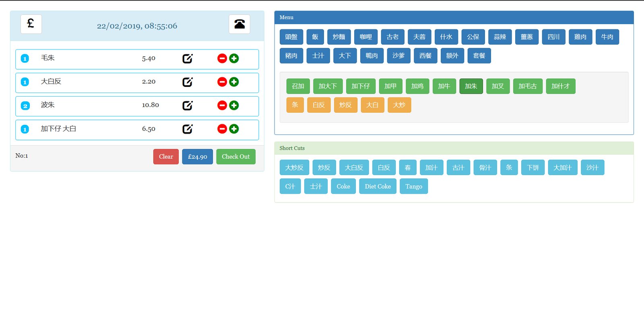The width and height of the screenshot is (644, 320).
Task: Click the pound sign icon button
Action: [31, 24]
